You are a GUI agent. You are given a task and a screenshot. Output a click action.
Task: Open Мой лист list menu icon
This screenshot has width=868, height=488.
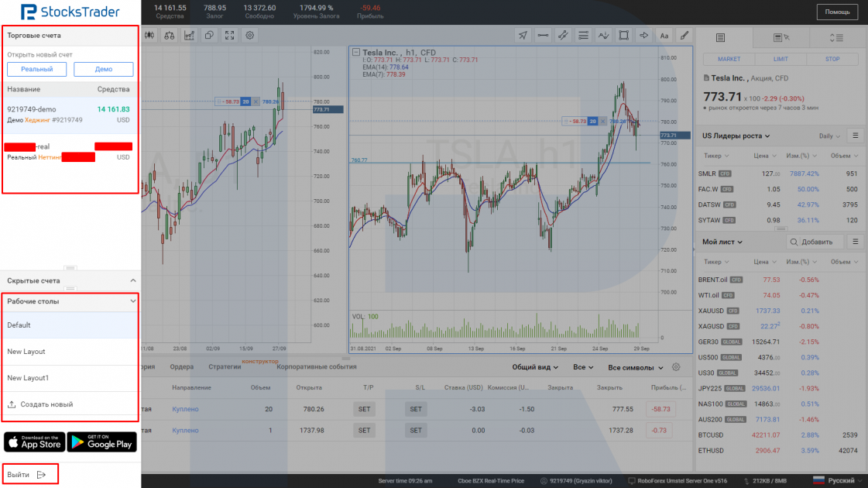pos(856,242)
